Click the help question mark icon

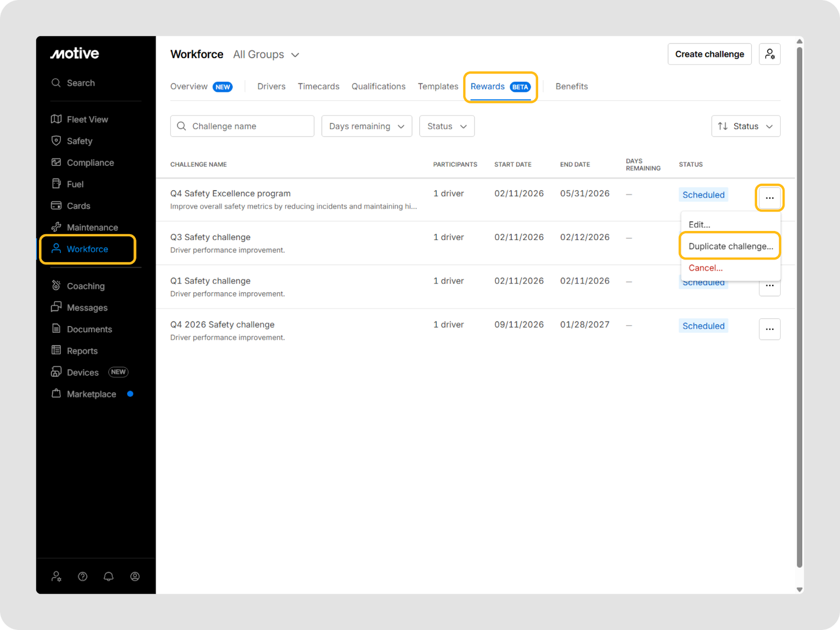tap(82, 576)
